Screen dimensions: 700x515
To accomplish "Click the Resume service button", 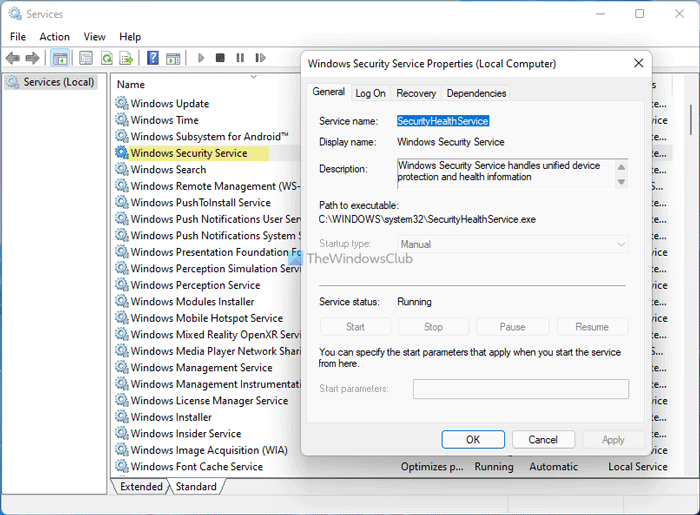I will click(592, 327).
